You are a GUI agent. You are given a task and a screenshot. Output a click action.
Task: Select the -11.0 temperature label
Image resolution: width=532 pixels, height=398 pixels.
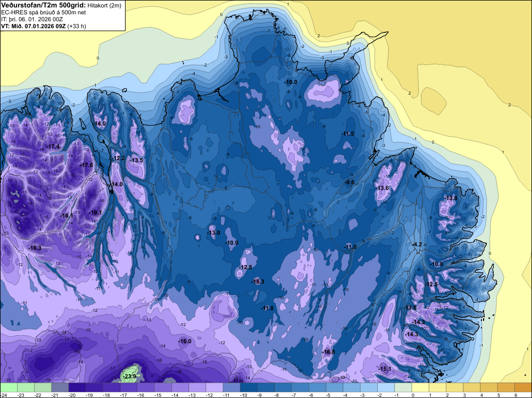(351, 247)
